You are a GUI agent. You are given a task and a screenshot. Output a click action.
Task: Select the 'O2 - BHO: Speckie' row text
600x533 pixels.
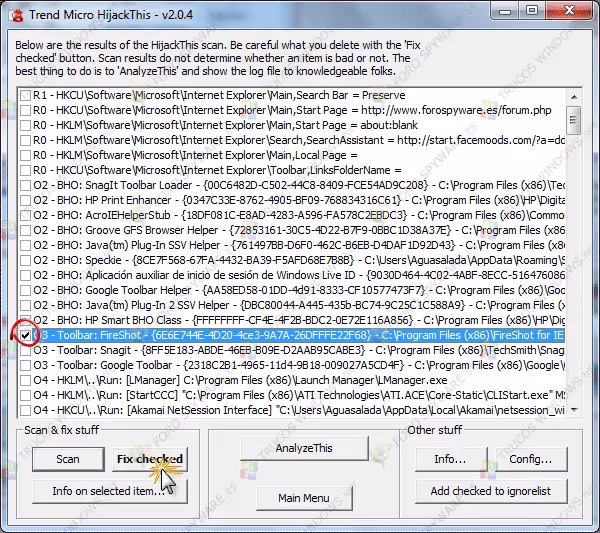(299, 260)
